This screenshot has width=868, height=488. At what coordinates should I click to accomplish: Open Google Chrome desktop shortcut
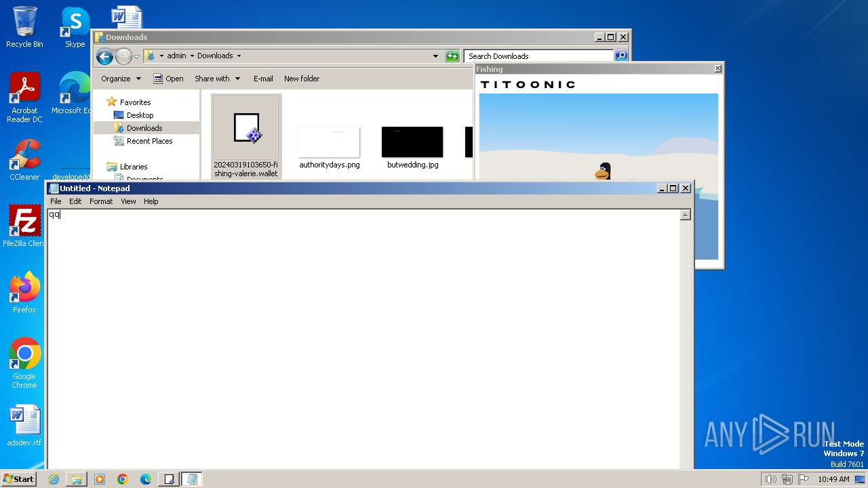click(x=24, y=363)
